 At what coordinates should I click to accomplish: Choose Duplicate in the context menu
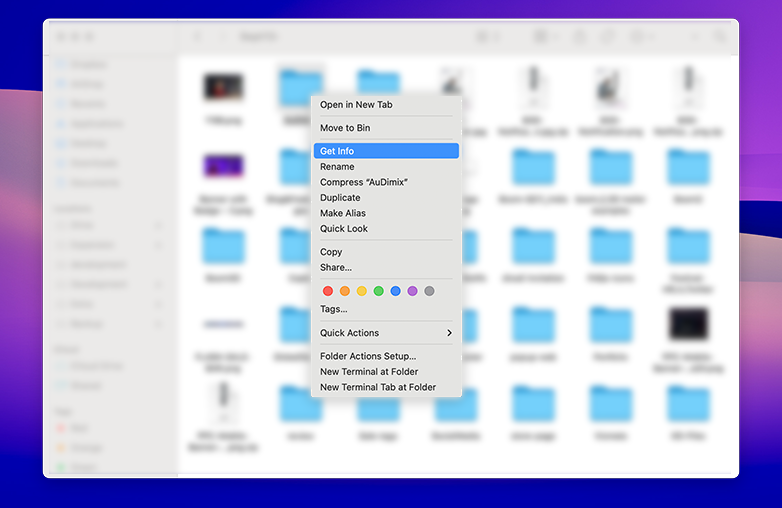(x=386, y=197)
